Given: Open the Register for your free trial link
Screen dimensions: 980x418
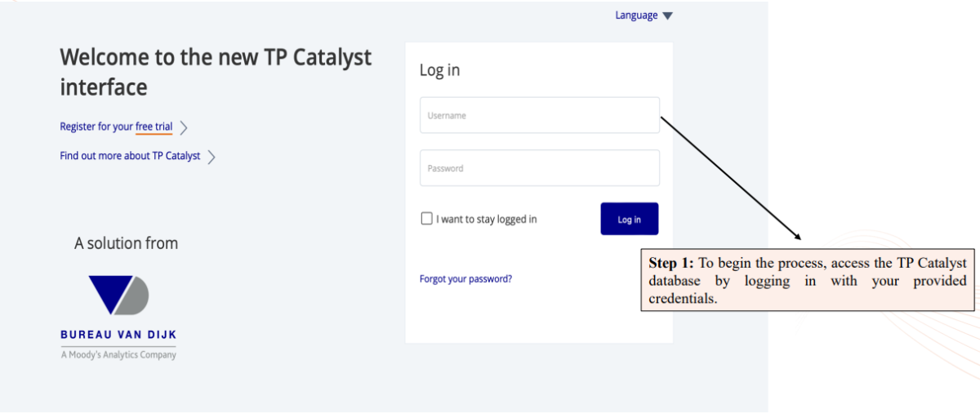Looking at the screenshot, I should point(115,127).
